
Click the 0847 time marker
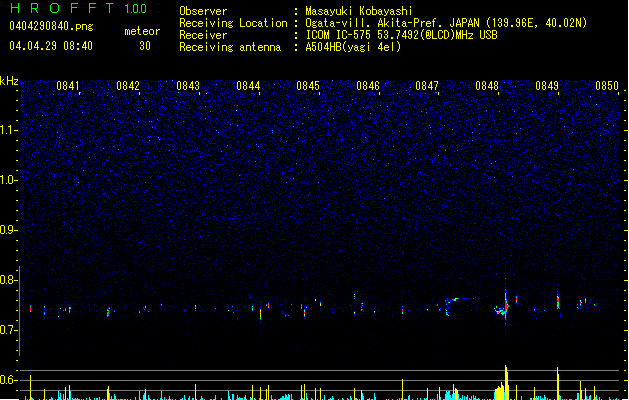pos(427,86)
